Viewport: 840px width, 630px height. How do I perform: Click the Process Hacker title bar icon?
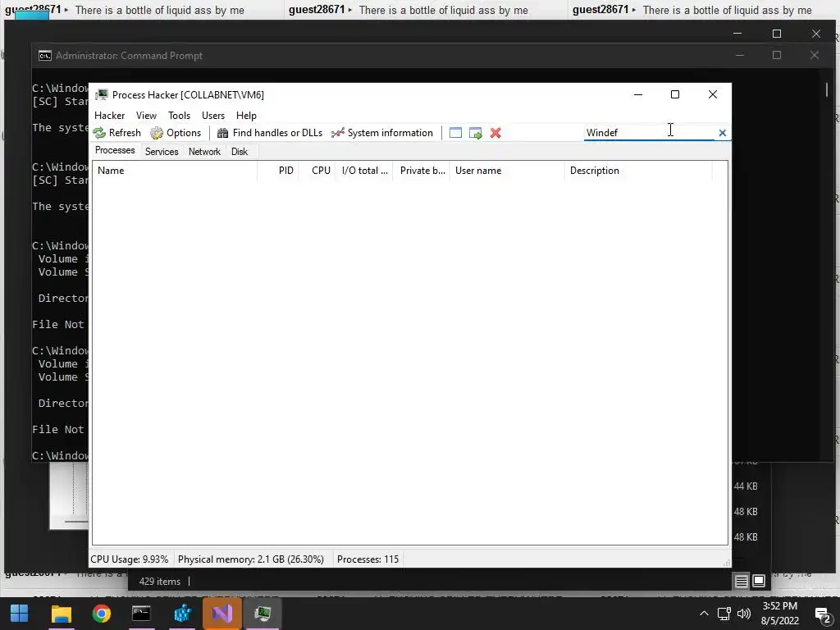pos(101,95)
